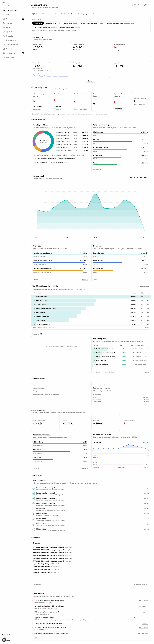Viewport: 154px width, 644px height.
Task: Click the arrow on Projects over budget card
Action: (108, 95)
